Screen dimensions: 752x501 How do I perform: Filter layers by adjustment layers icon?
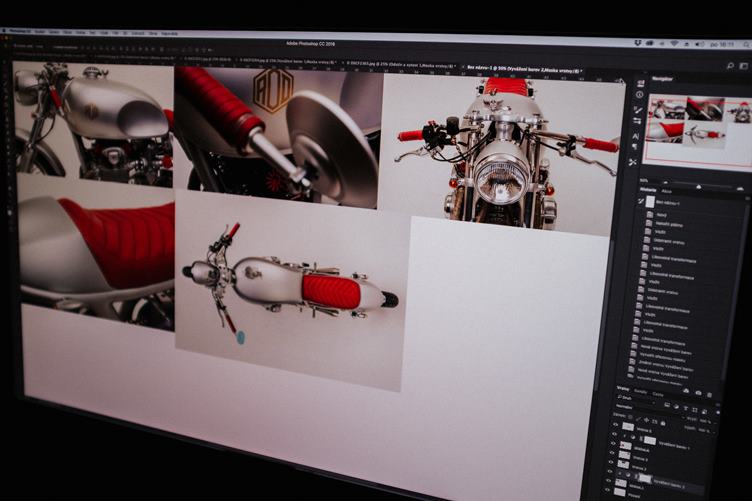coord(676,407)
